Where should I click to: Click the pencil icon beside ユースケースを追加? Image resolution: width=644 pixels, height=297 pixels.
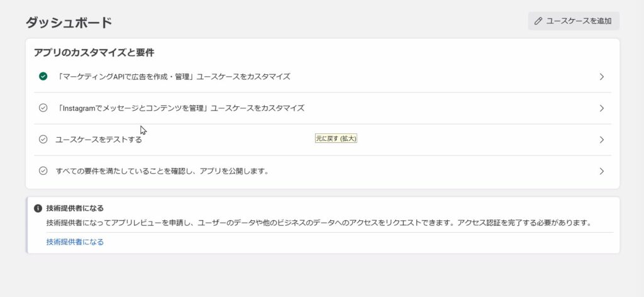point(538,21)
